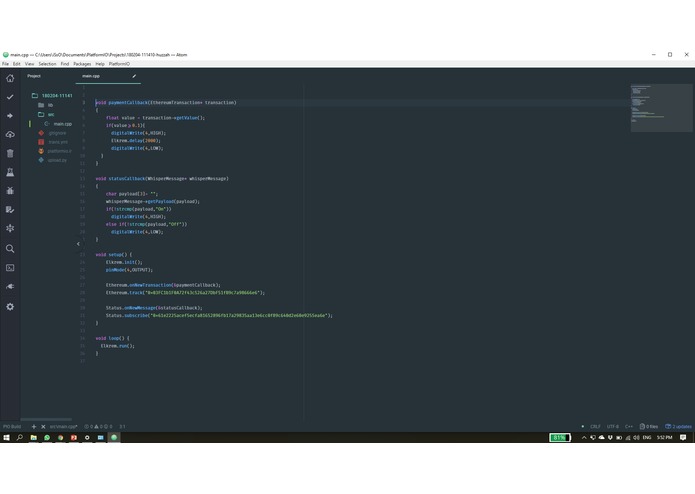Select the Project panel tab
695x494 pixels.
(34, 76)
